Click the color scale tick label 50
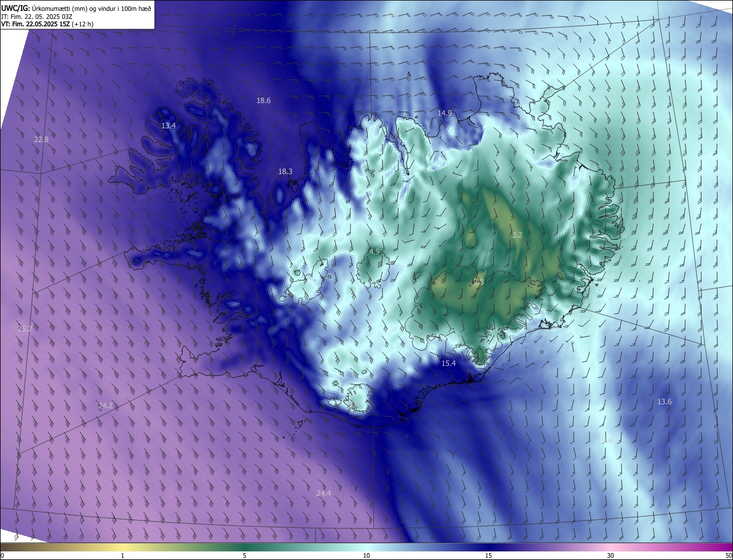 [x=728, y=555]
